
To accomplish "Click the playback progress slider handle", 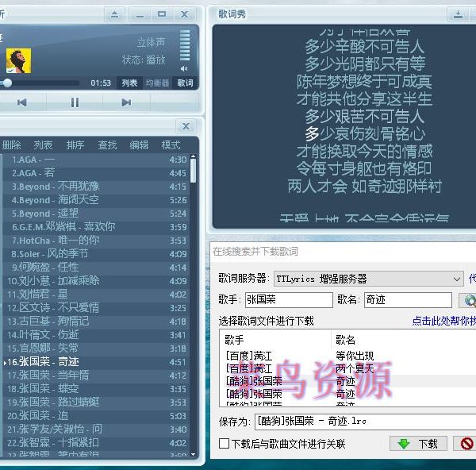I will [7, 83].
